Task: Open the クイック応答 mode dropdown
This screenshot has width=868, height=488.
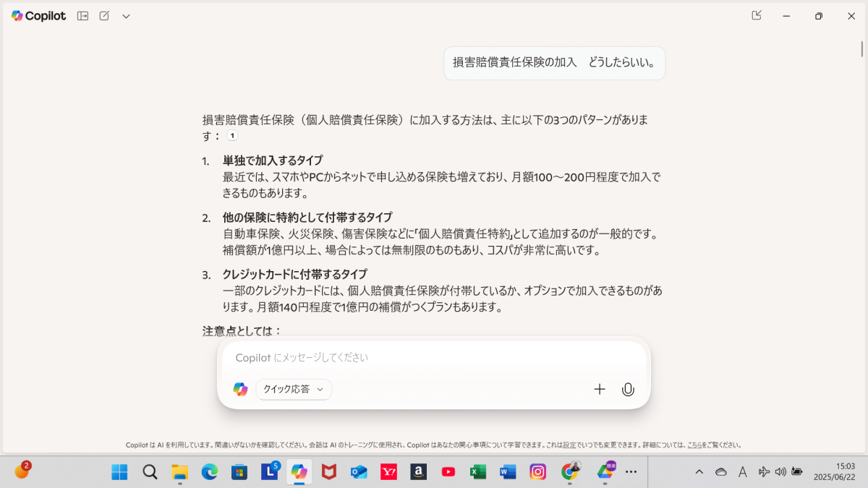Action: pos(294,389)
